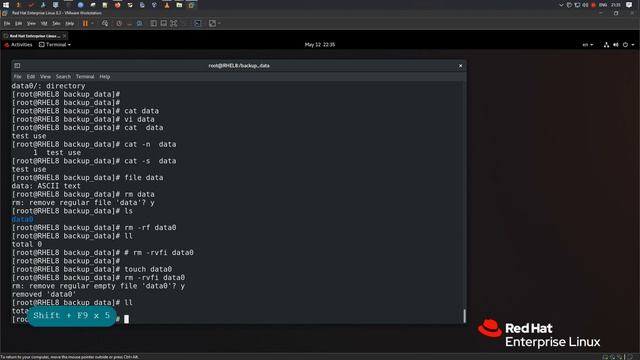
Task: Click the terminal cursor at the prompt
Action: [x=127, y=319]
